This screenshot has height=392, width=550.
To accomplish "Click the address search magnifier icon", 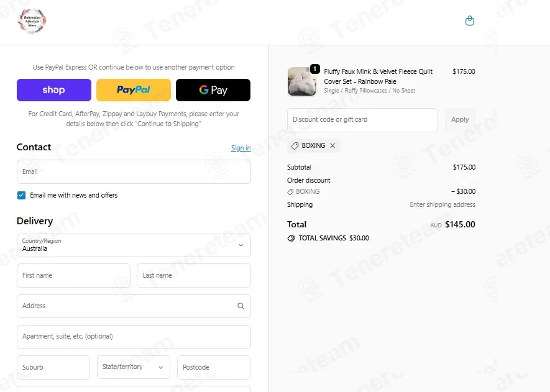I will (241, 306).
